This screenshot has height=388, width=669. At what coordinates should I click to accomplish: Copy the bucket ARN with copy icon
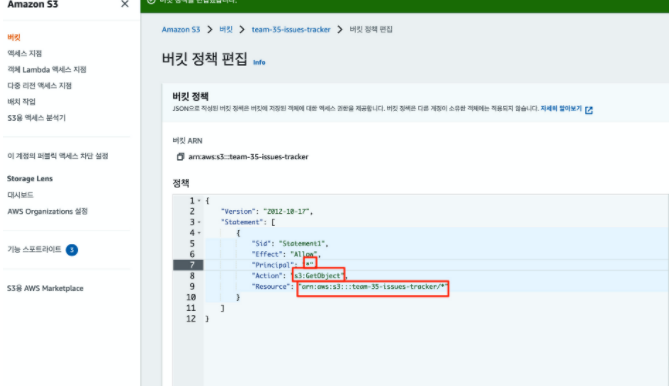(x=180, y=157)
